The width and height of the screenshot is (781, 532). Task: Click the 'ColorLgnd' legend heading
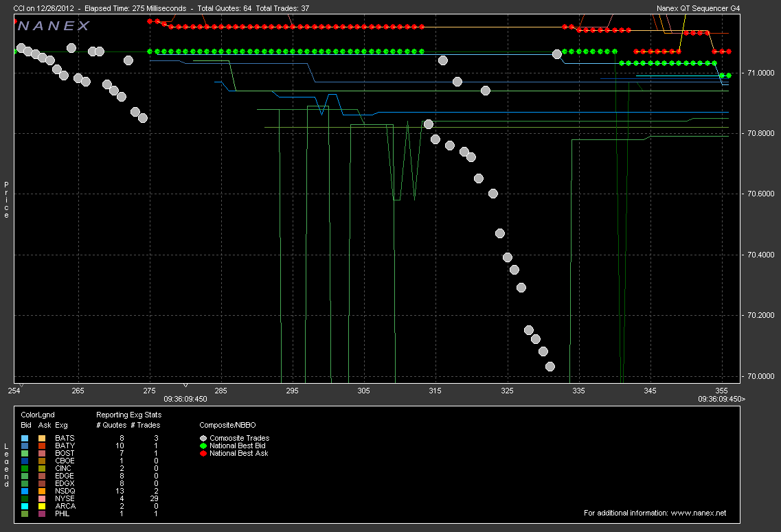(38, 415)
